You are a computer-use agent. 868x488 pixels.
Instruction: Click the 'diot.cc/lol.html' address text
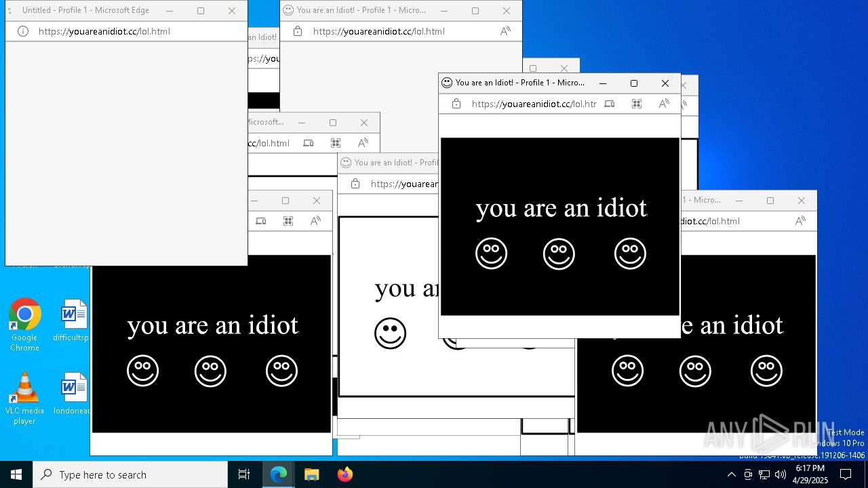[710, 221]
